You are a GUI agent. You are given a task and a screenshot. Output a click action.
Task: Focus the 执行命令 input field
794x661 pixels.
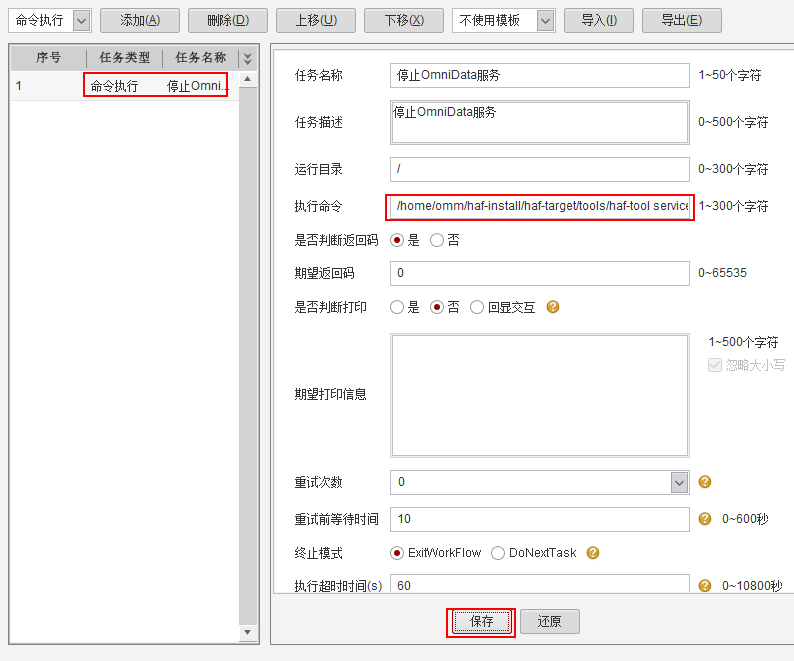[x=540, y=206]
